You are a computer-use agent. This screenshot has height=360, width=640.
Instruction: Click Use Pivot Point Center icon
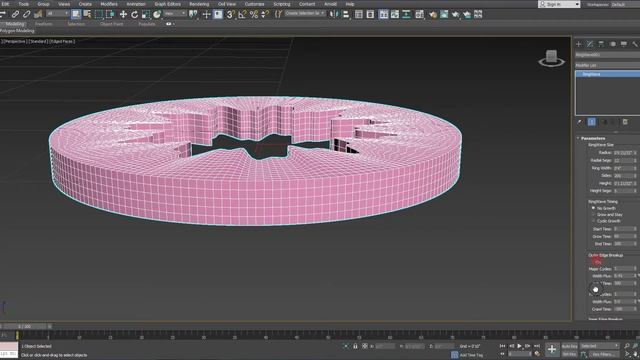[x=193, y=14]
